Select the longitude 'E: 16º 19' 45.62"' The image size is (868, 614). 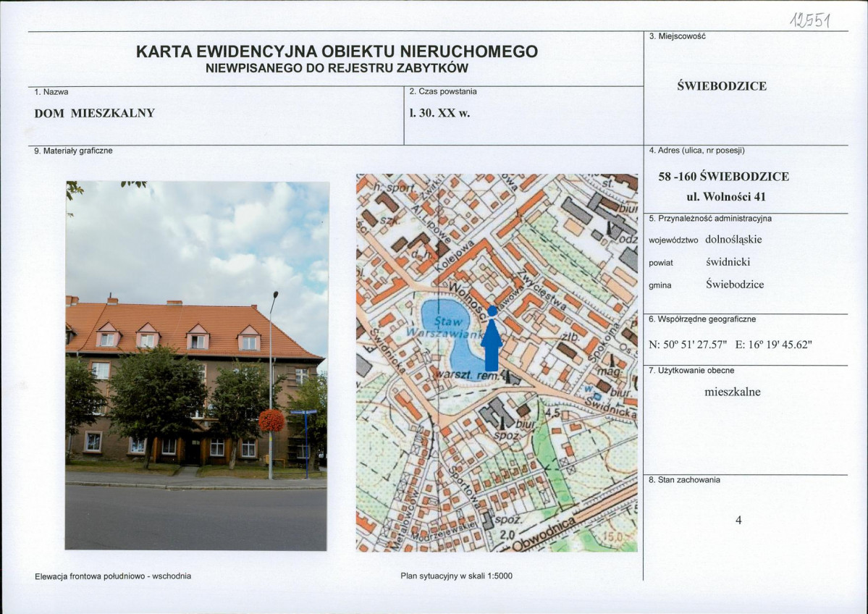773,345
